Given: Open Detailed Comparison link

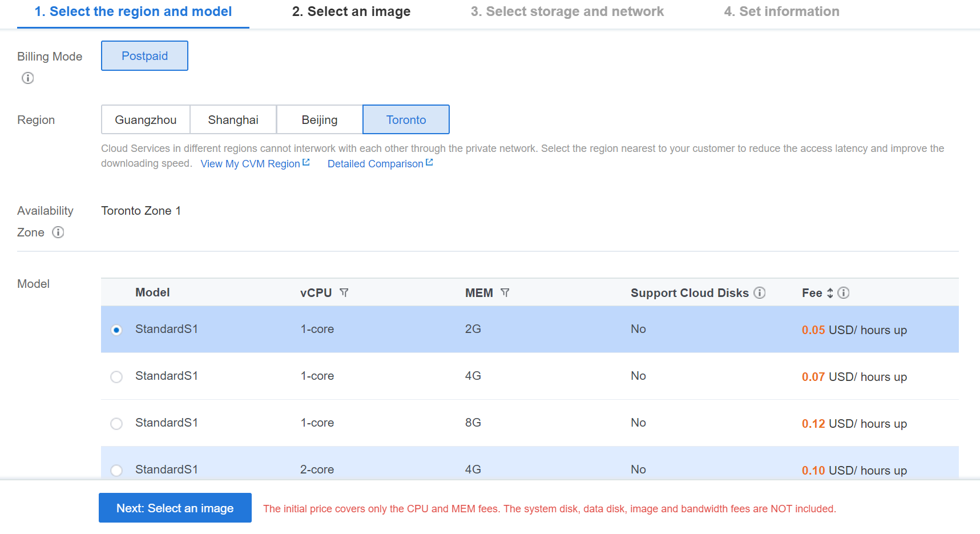Looking at the screenshot, I should [x=376, y=164].
